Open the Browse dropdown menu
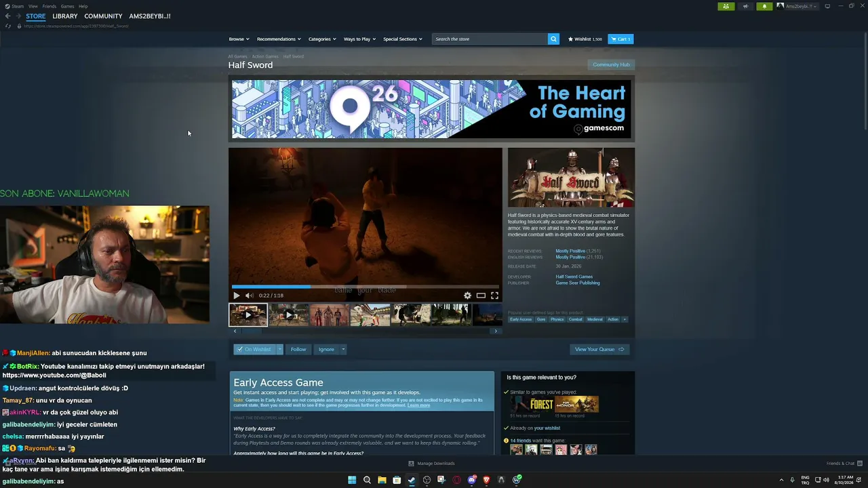 (239, 39)
